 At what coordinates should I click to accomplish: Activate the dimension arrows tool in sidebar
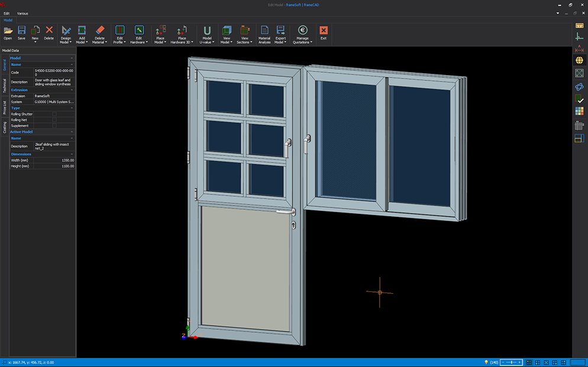pyautogui.click(x=579, y=48)
